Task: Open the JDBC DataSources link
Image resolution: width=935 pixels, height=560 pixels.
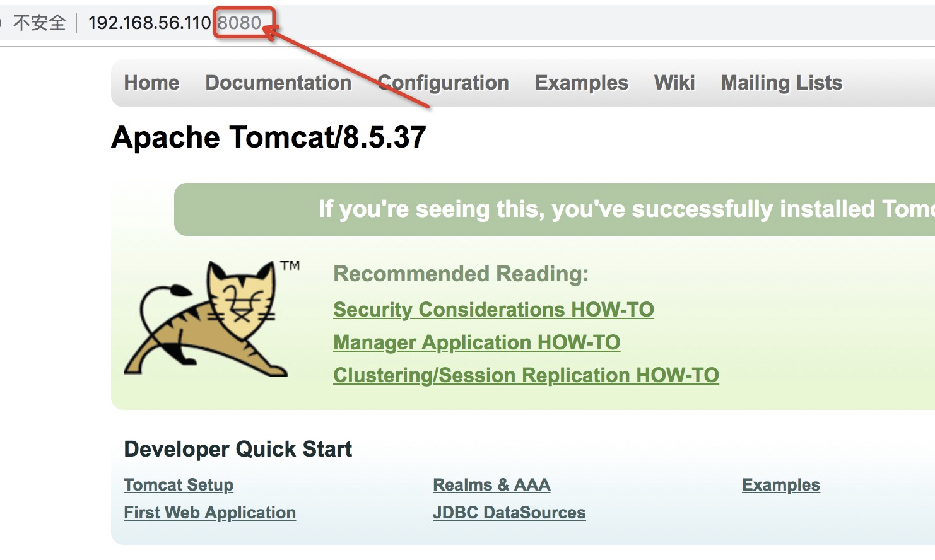Action: click(509, 513)
